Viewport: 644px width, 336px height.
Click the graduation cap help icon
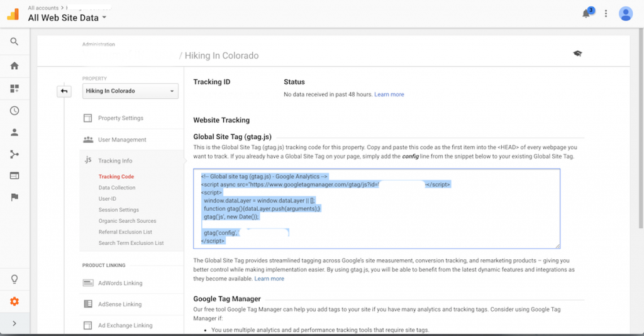click(x=577, y=53)
